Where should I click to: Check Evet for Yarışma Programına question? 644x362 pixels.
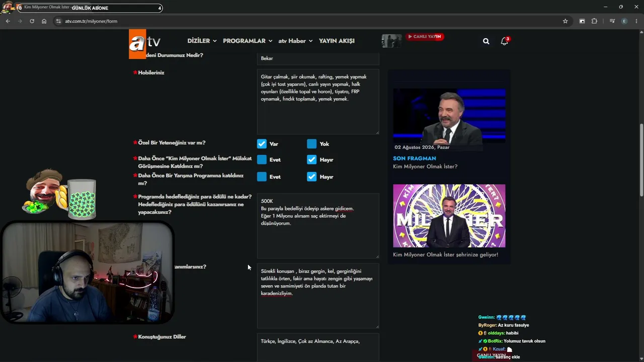point(262,176)
